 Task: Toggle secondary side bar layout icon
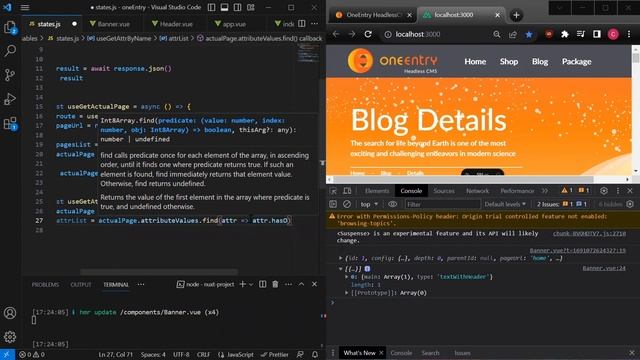point(238,7)
